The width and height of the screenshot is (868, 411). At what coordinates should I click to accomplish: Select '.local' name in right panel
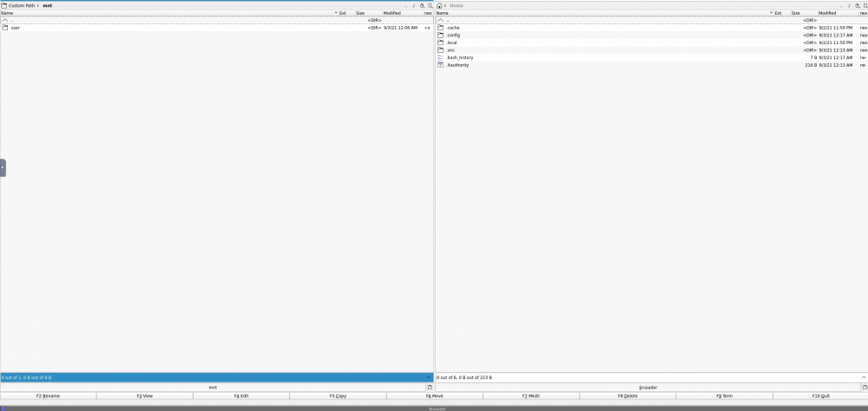tap(451, 42)
